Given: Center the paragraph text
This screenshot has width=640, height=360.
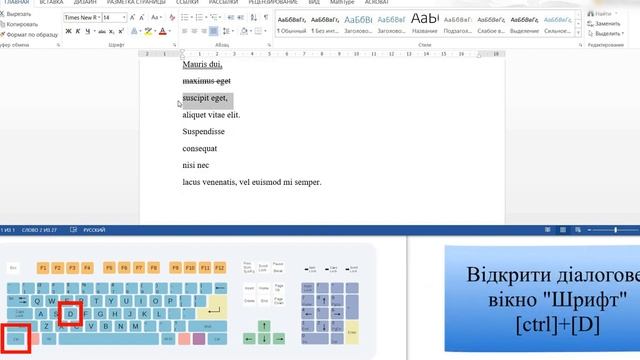Looking at the screenshot, I should click(194, 31).
